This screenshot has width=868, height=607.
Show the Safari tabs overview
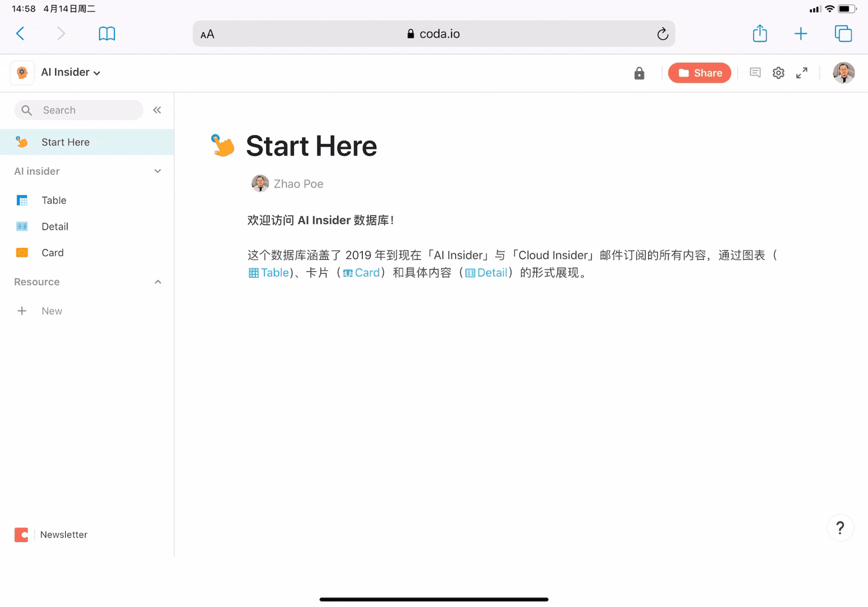pos(843,34)
